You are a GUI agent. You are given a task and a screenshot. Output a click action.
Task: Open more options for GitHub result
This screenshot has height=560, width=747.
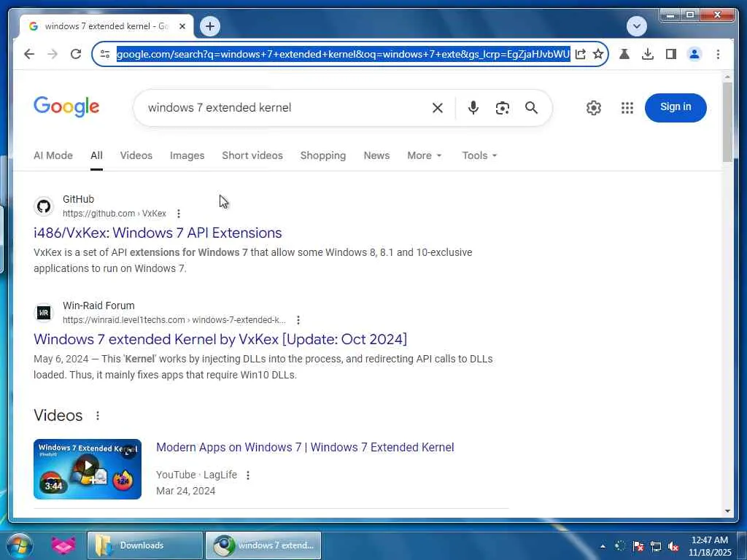click(179, 214)
